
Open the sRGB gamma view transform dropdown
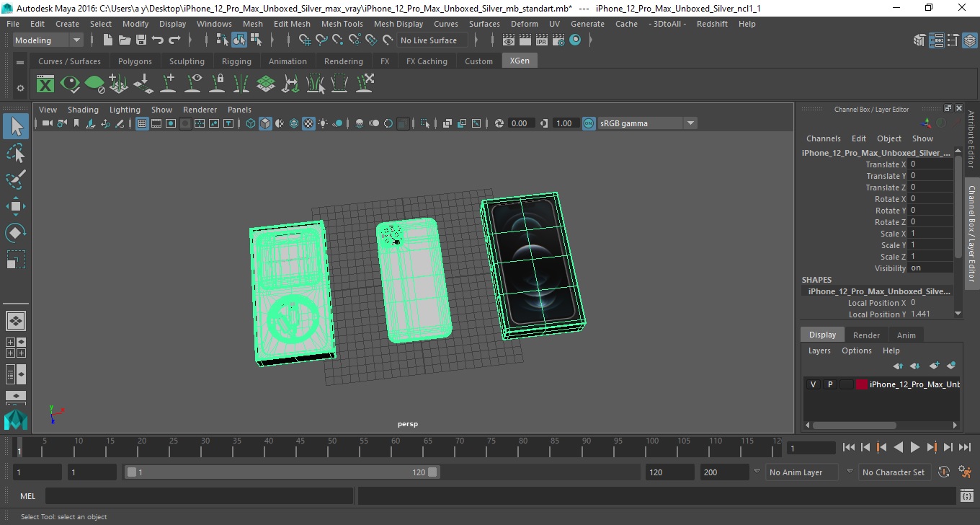pyautogui.click(x=648, y=123)
